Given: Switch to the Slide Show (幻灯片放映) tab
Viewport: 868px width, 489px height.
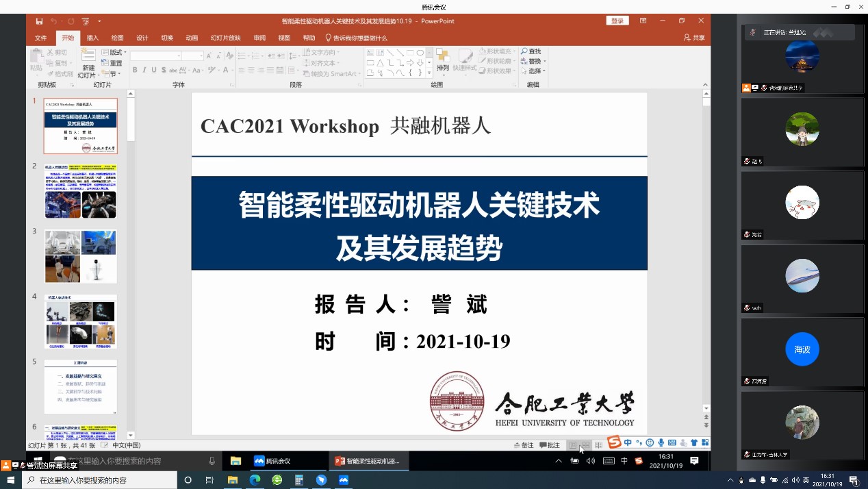Looking at the screenshot, I should click(x=225, y=38).
